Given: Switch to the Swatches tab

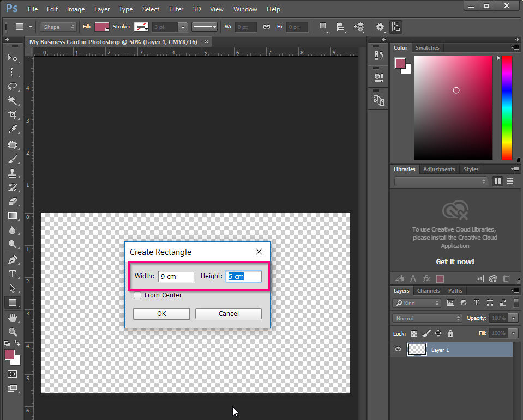Looking at the screenshot, I should tap(427, 48).
